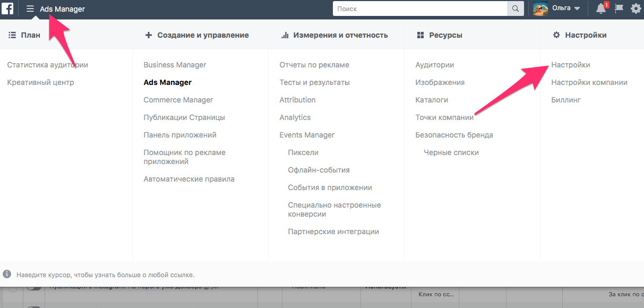Open the notifications bell

(601, 8)
